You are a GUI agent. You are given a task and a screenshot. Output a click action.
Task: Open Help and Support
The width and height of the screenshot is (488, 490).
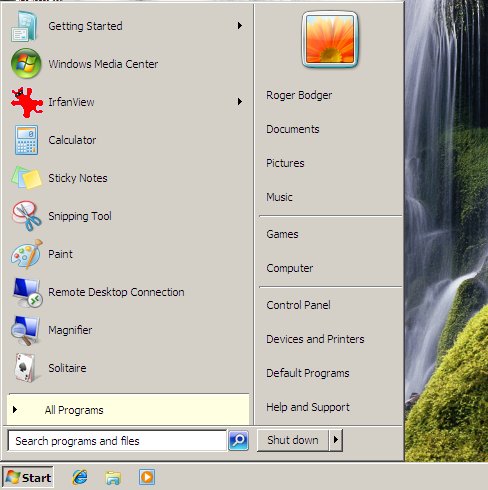point(308,407)
